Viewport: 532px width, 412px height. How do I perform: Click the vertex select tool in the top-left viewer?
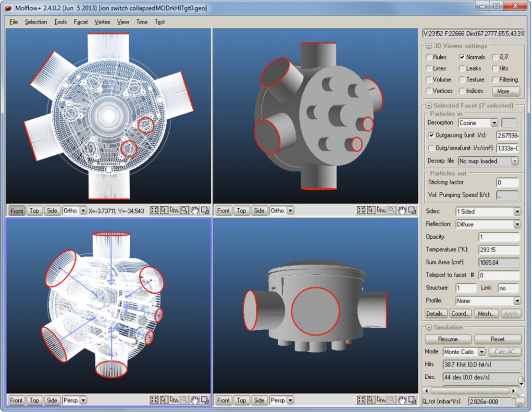(x=174, y=211)
